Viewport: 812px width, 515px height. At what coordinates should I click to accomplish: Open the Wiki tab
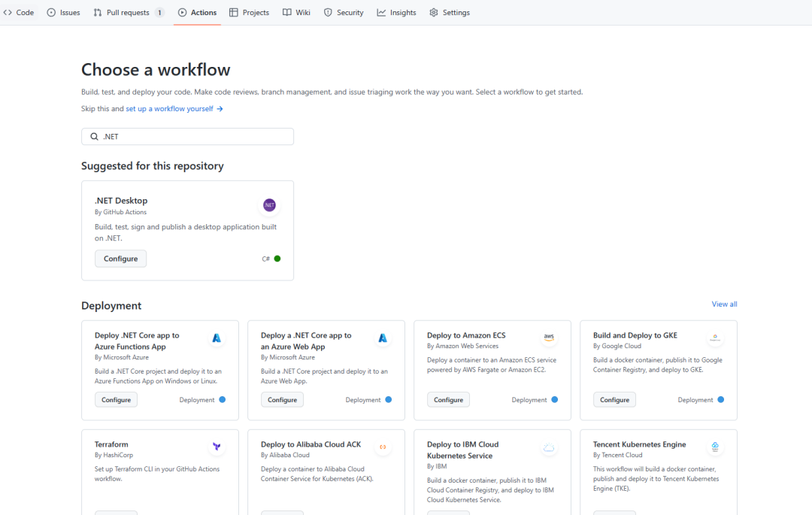point(296,13)
